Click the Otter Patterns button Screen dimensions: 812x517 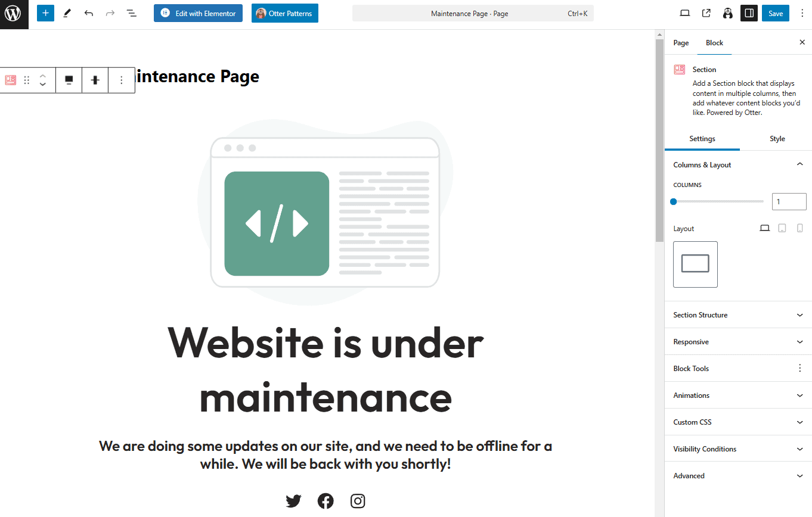[x=284, y=13]
